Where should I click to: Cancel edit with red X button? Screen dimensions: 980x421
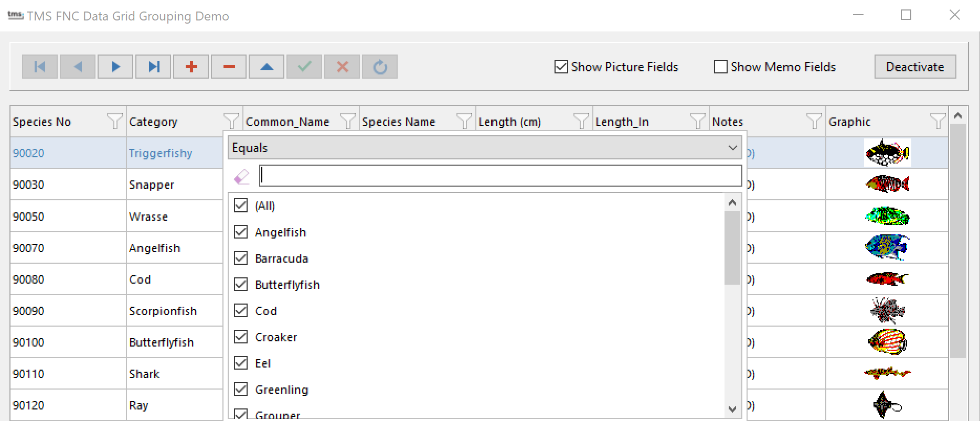coord(342,67)
